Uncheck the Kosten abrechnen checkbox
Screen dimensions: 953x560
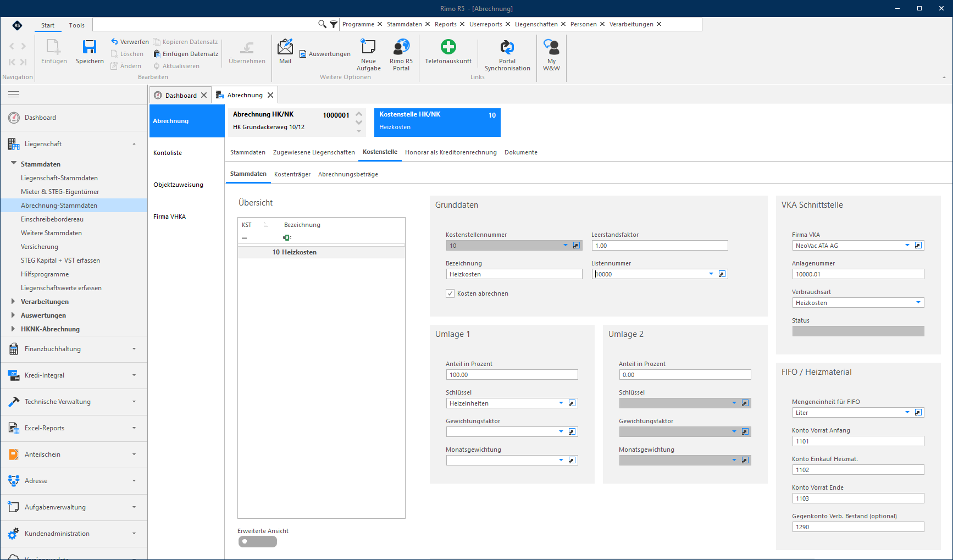[x=450, y=293]
